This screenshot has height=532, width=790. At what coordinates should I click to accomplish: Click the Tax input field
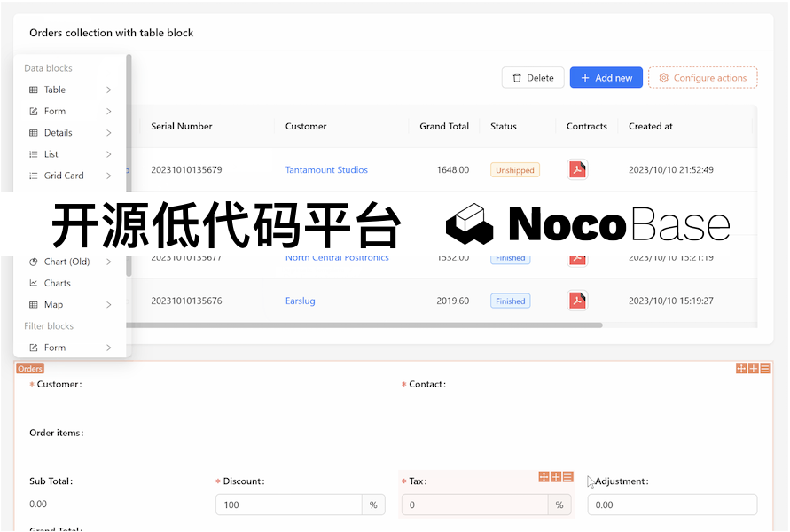click(x=474, y=505)
